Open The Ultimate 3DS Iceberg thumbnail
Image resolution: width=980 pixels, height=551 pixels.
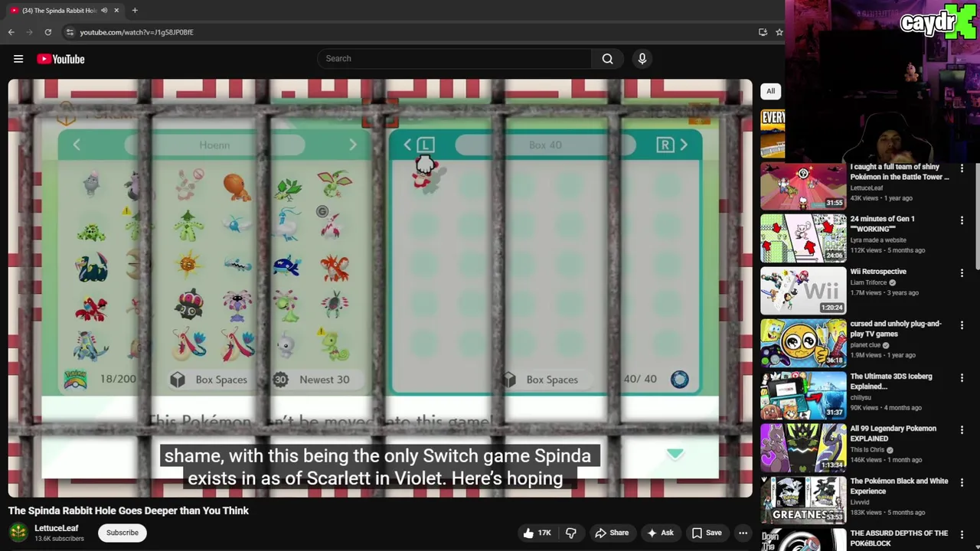(x=803, y=395)
